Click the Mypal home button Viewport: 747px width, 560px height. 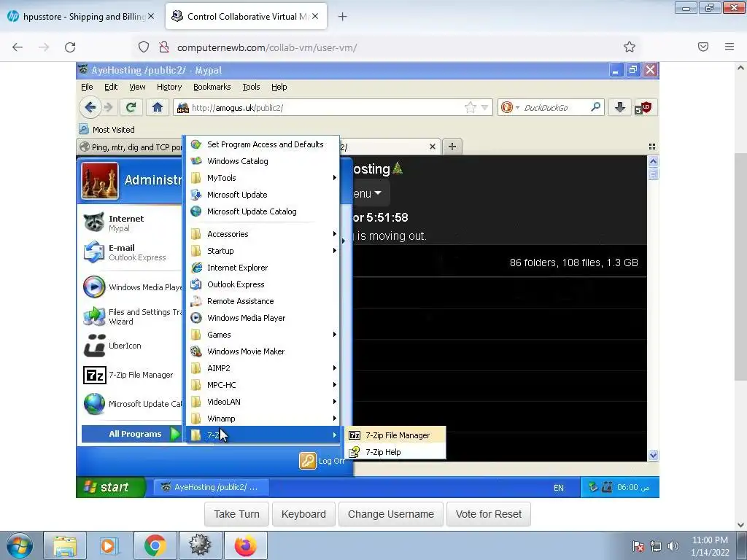(x=158, y=108)
